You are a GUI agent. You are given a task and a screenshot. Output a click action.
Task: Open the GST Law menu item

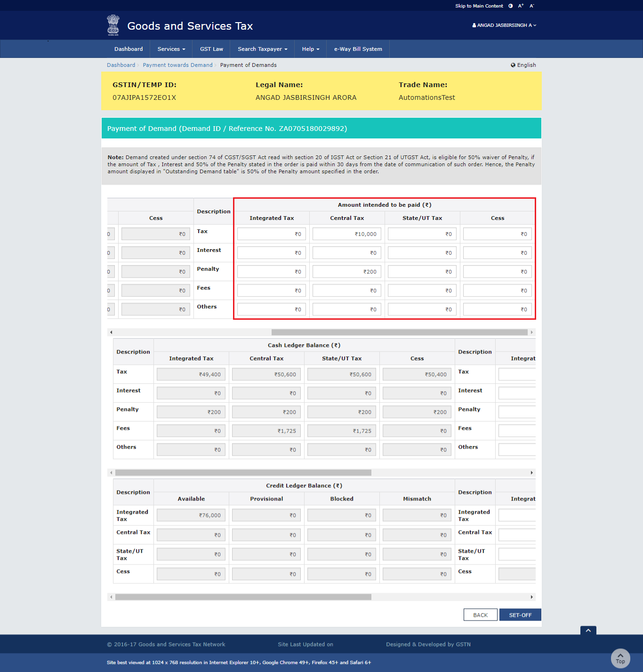click(x=211, y=49)
